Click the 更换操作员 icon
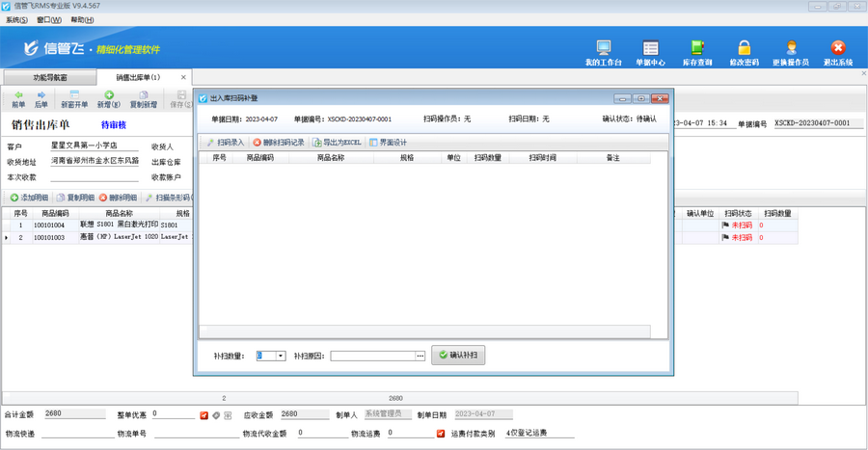 click(x=791, y=52)
